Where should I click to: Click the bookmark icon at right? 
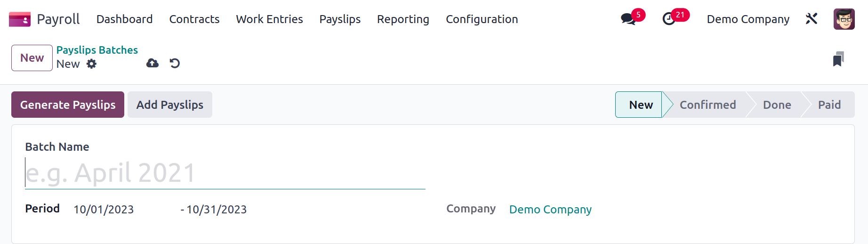(x=838, y=59)
